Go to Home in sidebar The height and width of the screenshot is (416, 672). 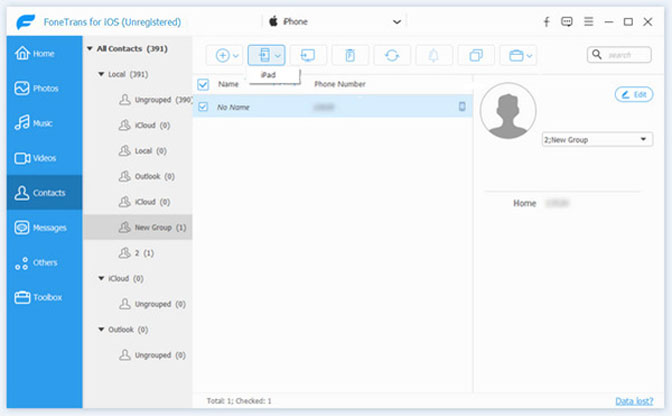tap(45, 54)
